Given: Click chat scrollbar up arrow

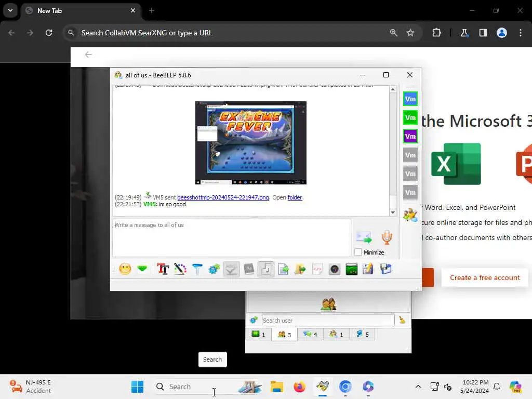Looking at the screenshot, I should [393, 89].
